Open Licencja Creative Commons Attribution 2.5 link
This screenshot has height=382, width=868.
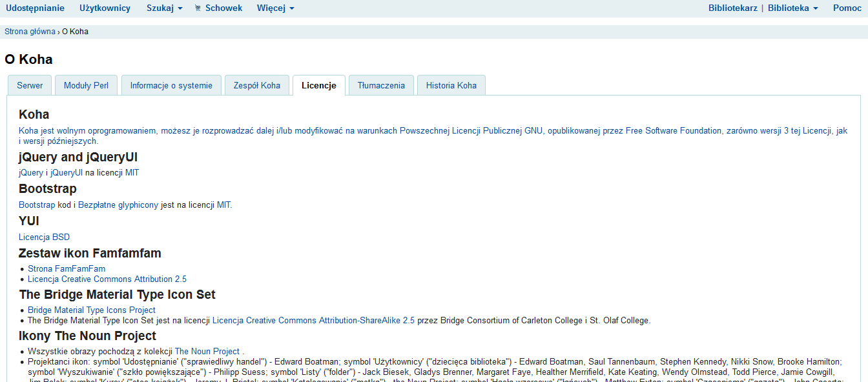[107, 279]
